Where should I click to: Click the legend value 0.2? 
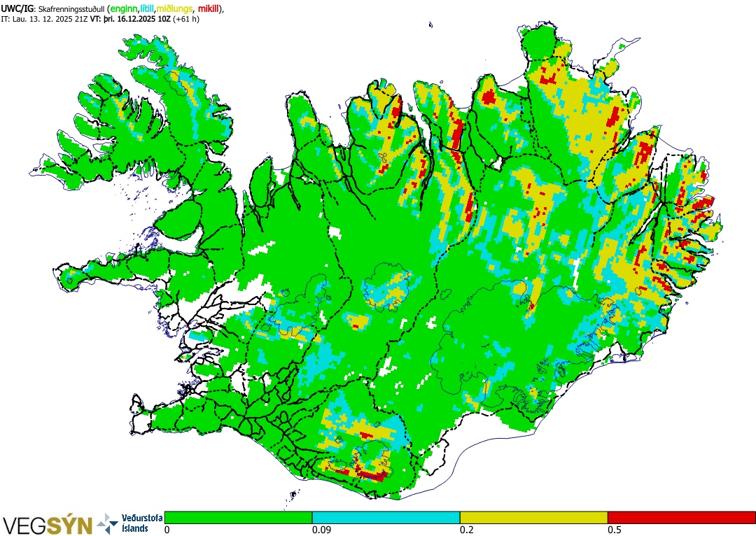point(466,530)
